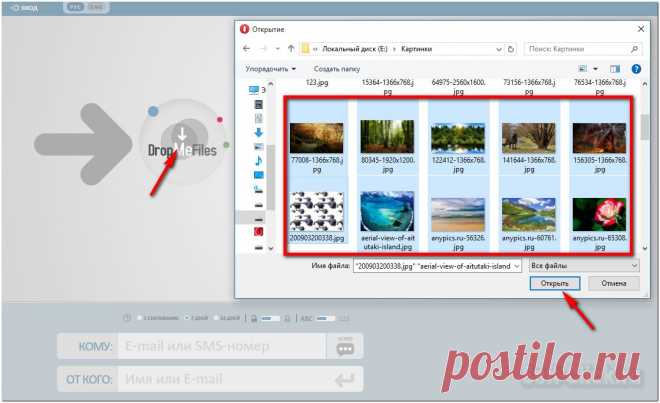Open the Pictures library icon in sidebar
Viewport: 660px width, 403px height.
click(258, 147)
